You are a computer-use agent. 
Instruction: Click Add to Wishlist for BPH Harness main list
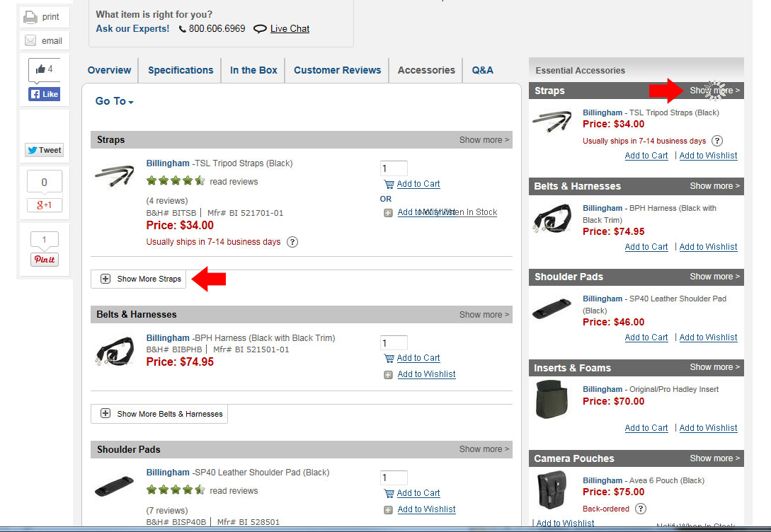pos(426,374)
